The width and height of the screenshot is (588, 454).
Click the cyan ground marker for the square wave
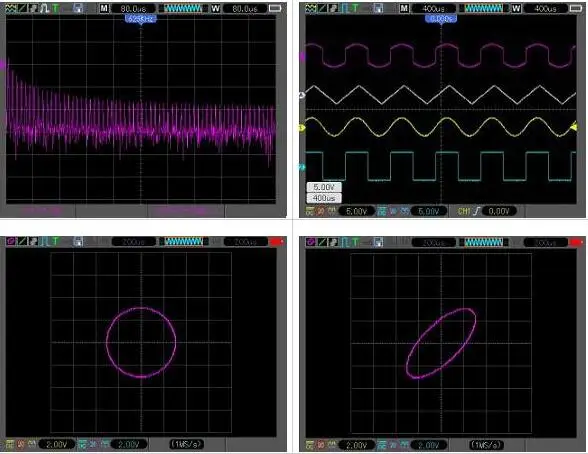302,167
